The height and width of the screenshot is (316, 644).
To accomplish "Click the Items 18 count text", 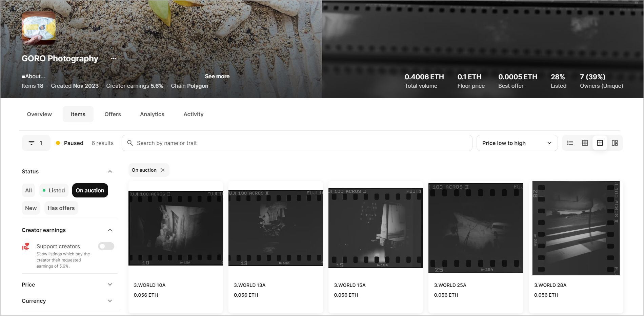I will pyautogui.click(x=33, y=86).
